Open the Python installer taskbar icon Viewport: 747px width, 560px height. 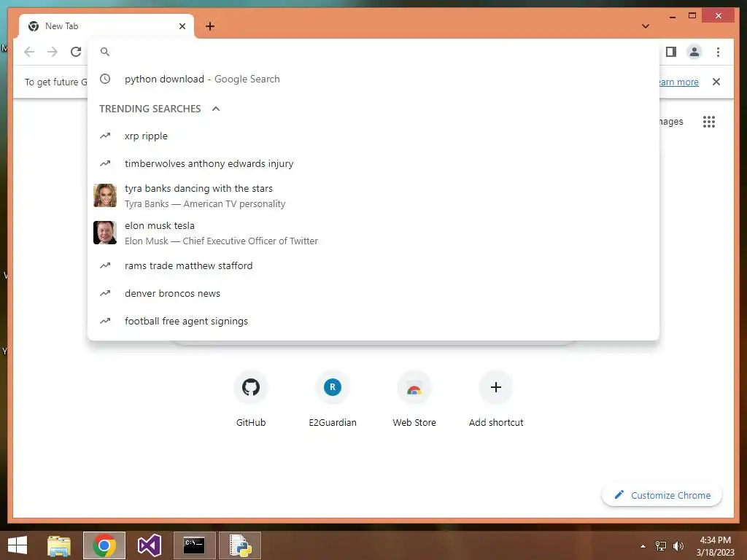pyautogui.click(x=239, y=545)
